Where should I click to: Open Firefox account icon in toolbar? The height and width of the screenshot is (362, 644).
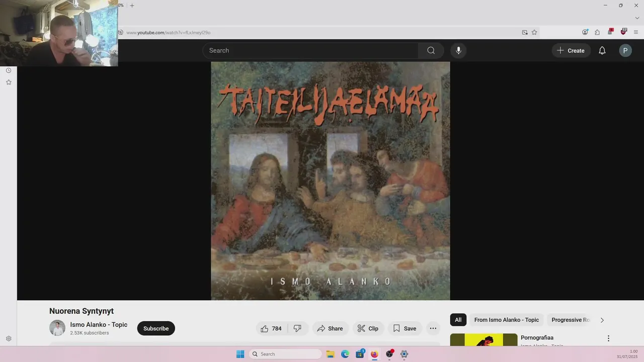click(x=585, y=32)
